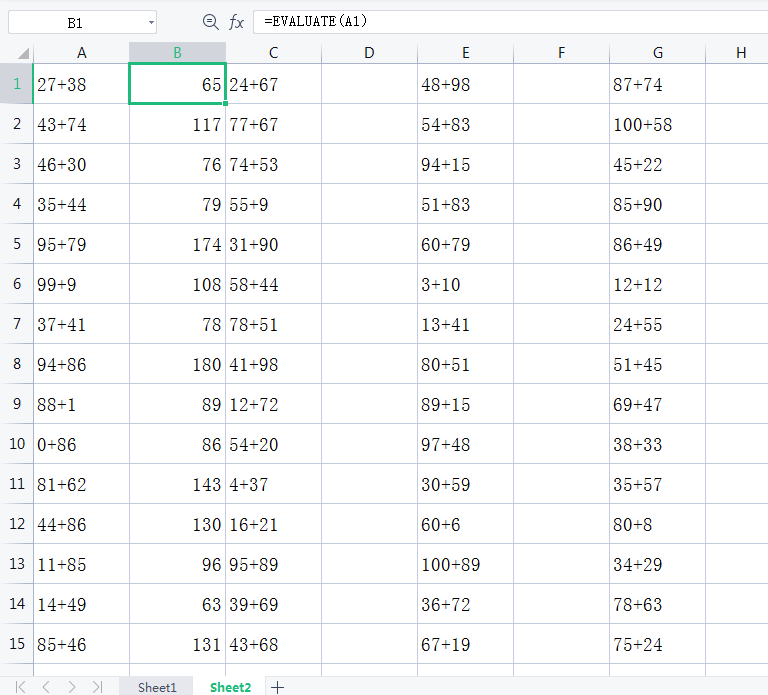Click cell C4 containing 55+9

[273, 204]
